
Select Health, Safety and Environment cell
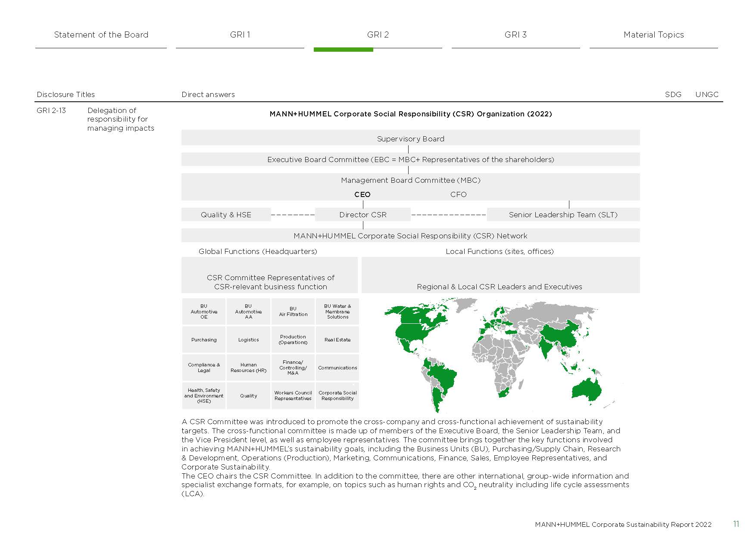[x=204, y=396]
